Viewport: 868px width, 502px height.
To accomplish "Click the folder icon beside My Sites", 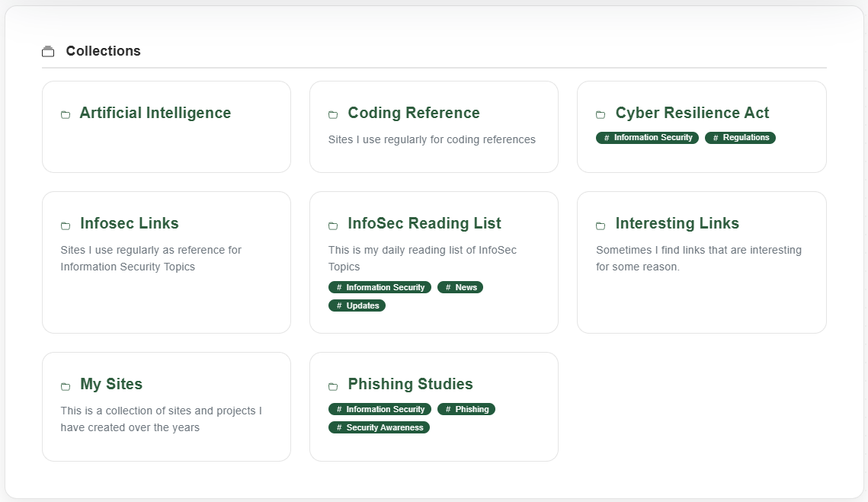I will (x=65, y=386).
